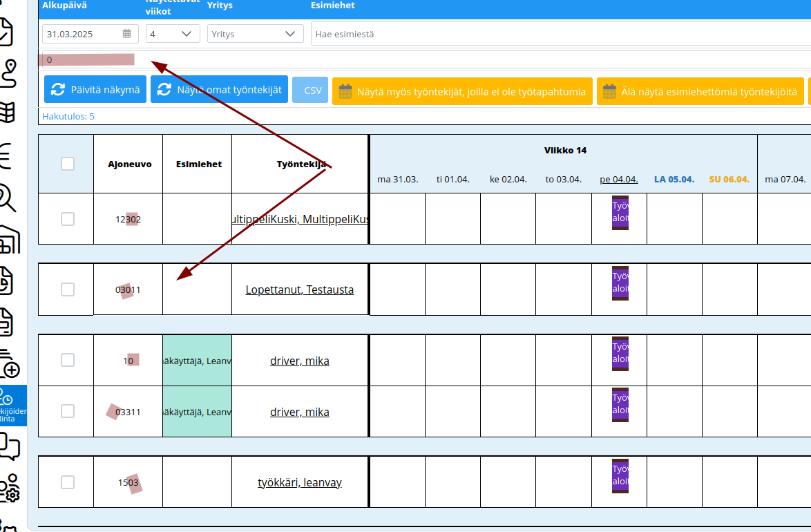Click the magnifier search sidebar icon

[x=7, y=197]
